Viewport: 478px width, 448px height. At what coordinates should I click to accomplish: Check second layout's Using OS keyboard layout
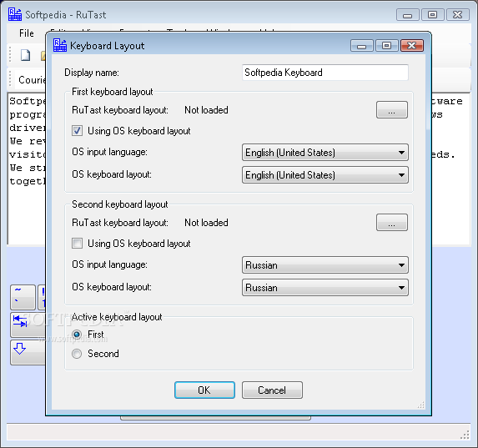(77, 244)
